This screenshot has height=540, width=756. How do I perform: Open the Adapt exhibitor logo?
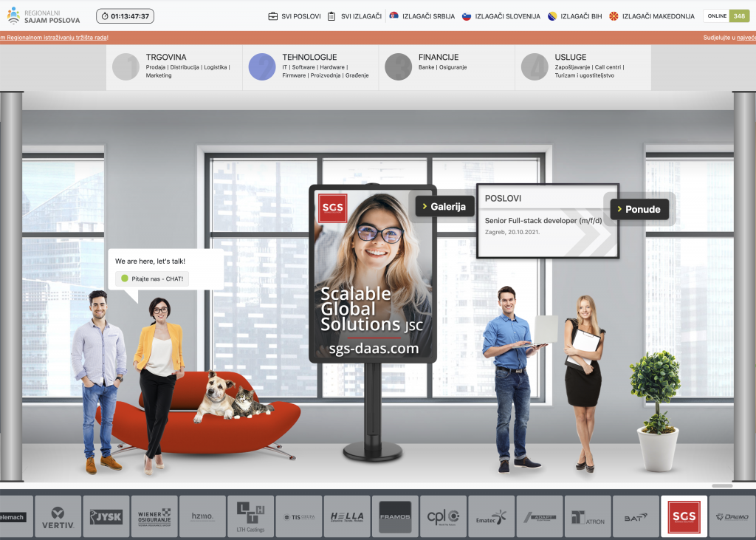click(540, 516)
